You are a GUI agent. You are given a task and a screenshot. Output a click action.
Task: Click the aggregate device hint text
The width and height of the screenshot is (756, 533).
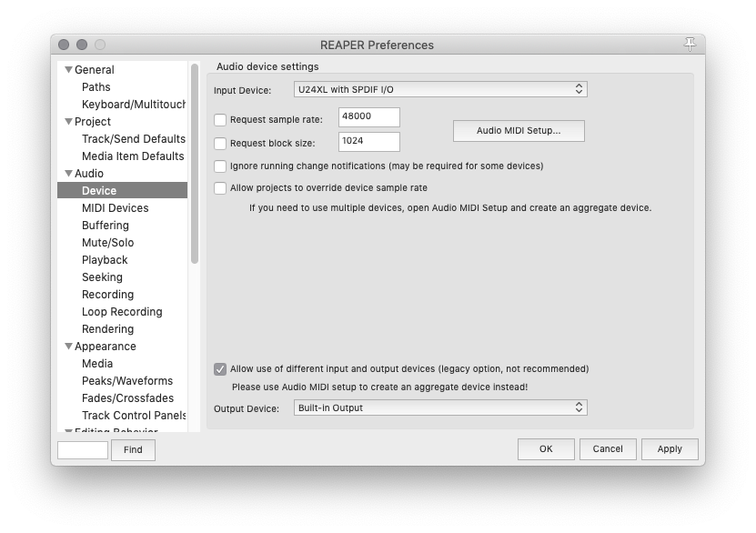[450, 208]
